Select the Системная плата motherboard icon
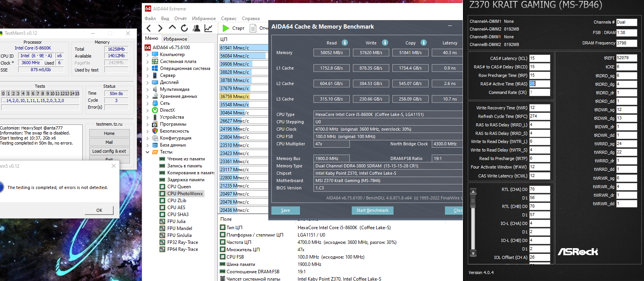 (x=155, y=61)
